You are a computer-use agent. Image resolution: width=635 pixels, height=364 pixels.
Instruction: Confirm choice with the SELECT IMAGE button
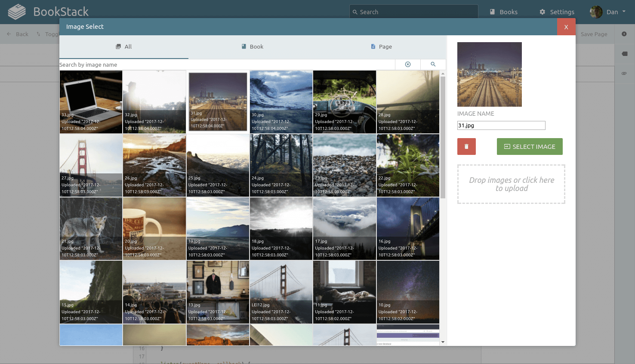(x=530, y=146)
